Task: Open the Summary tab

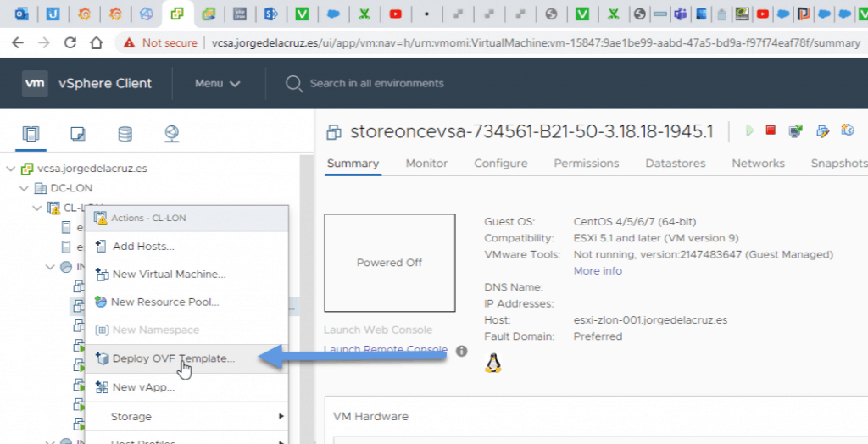Action: point(353,164)
